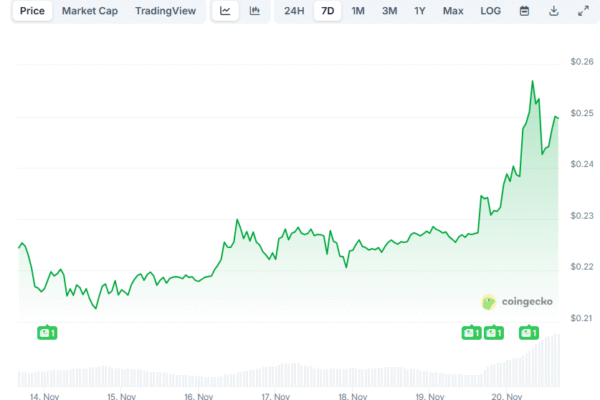
Task: Switch to the Price tab
Action: pyautogui.click(x=32, y=11)
